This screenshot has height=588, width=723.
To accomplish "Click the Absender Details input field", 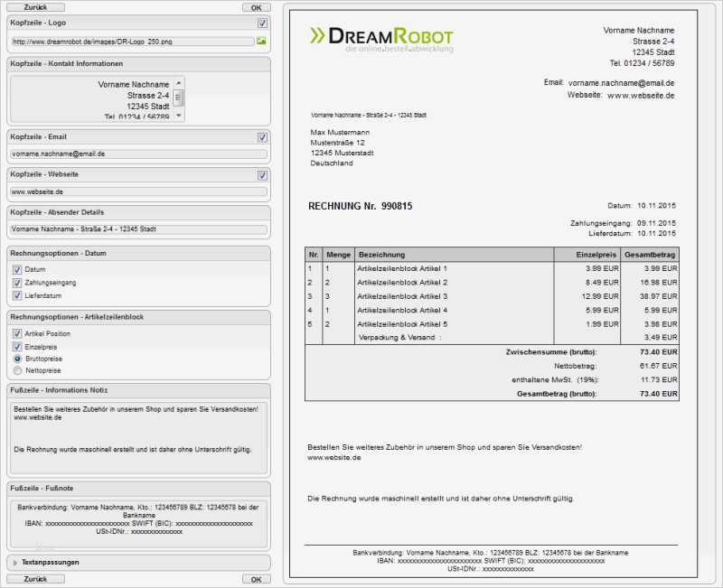I will click(139, 229).
